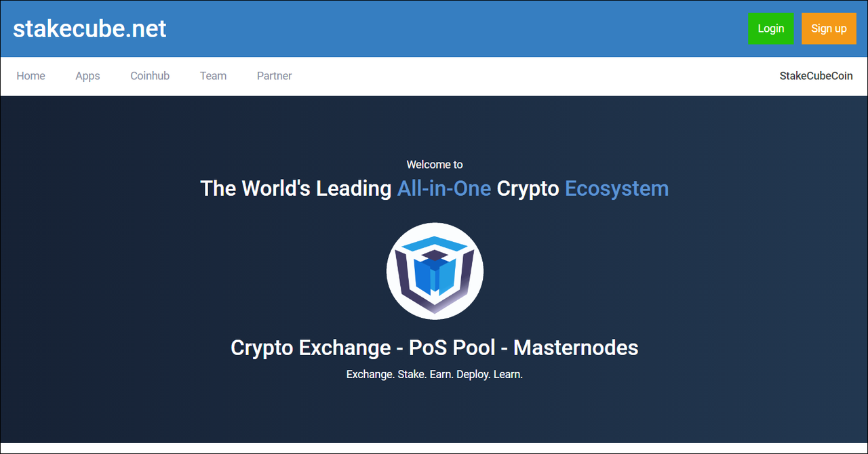Click "The World's Leading" heading text

tap(296, 188)
